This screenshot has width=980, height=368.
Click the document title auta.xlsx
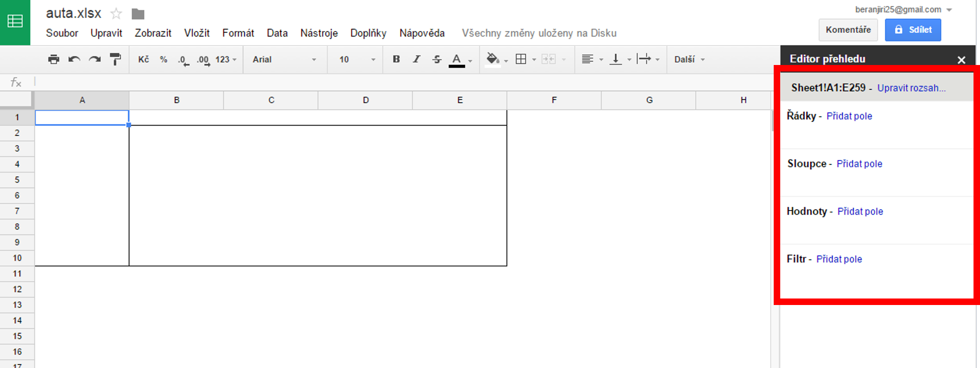coord(73,13)
